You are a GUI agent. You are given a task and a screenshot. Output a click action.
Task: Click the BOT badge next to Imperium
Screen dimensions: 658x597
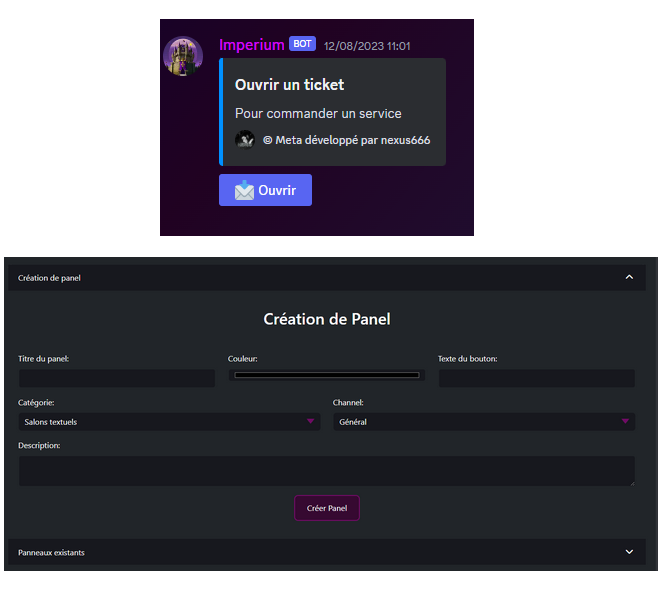(302, 44)
